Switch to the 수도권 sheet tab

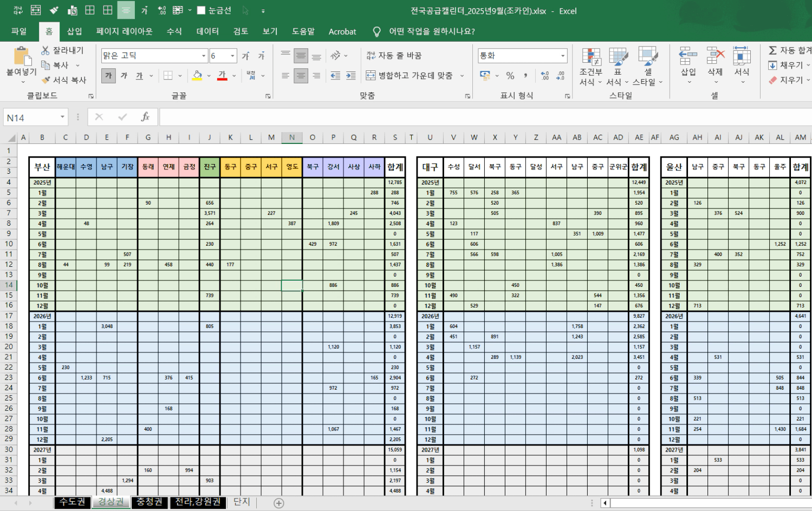point(72,502)
